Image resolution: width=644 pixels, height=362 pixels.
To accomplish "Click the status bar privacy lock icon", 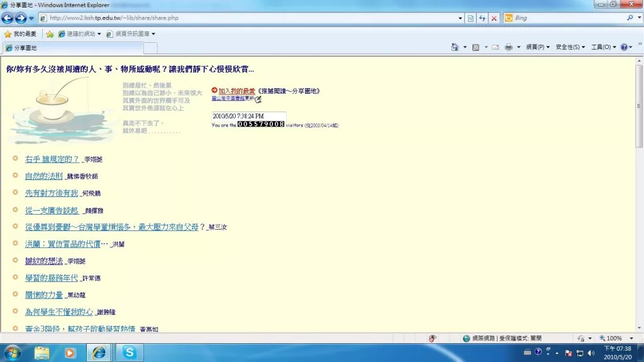I will pyautogui.click(x=580, y=338).
